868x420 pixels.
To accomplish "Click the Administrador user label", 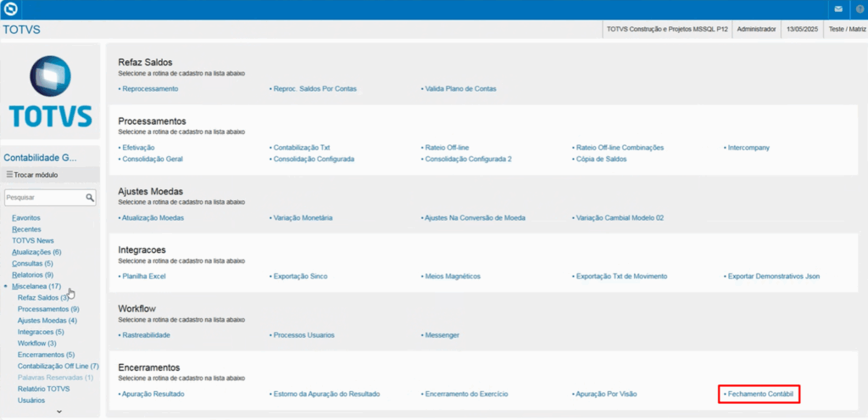I will [757, 30].
